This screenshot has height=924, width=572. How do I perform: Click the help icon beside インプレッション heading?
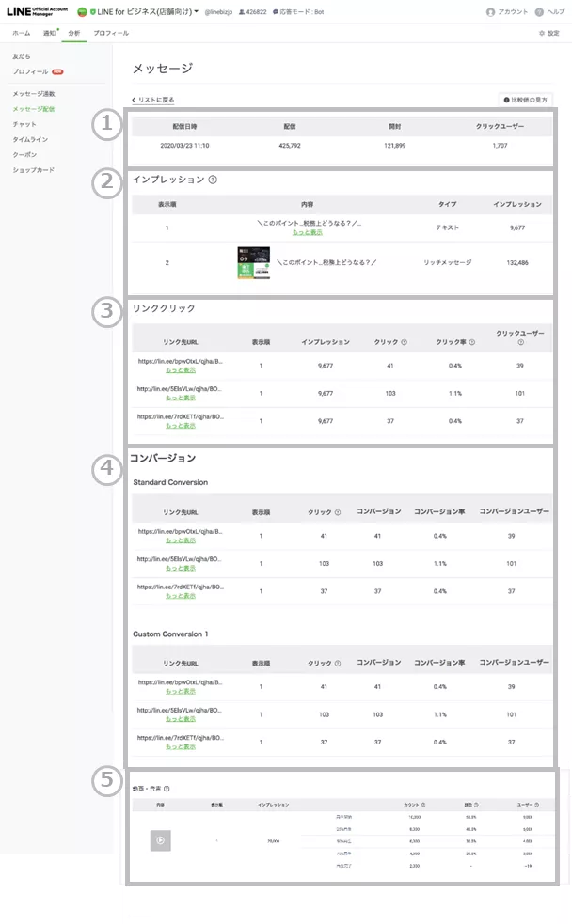[213, 180]
